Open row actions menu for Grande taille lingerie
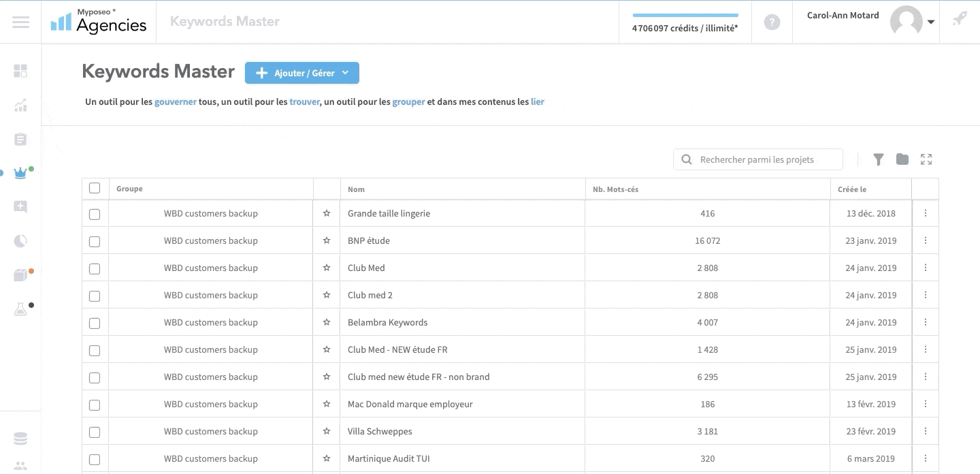980x474 pixels. tap(926, 213)
